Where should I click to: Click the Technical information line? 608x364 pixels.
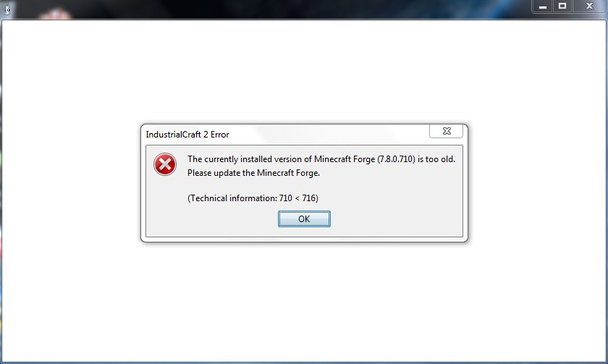pyautogui.click(x=253, y=198)
